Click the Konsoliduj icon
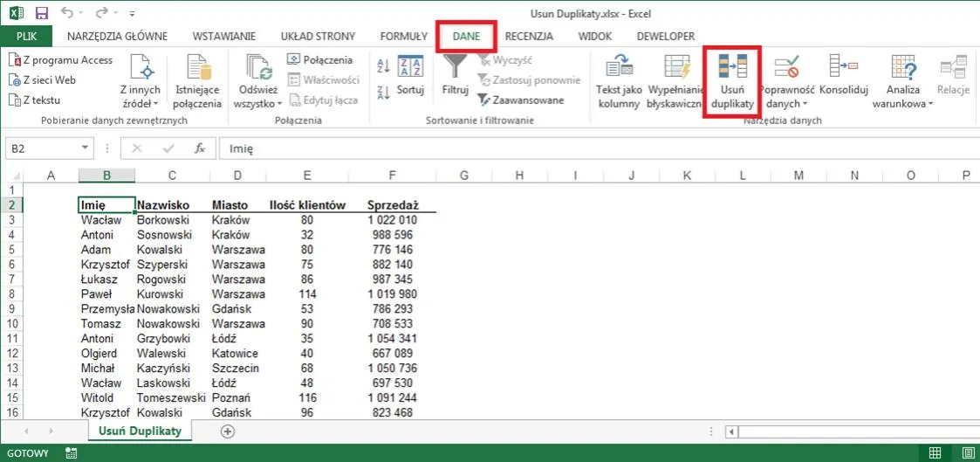 point(844,68)
